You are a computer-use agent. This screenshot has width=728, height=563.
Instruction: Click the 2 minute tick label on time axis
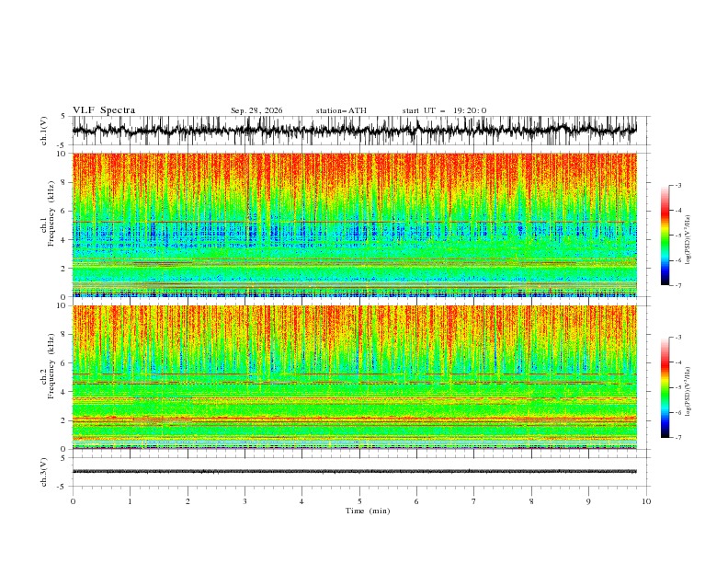click(x=188, y=501)
